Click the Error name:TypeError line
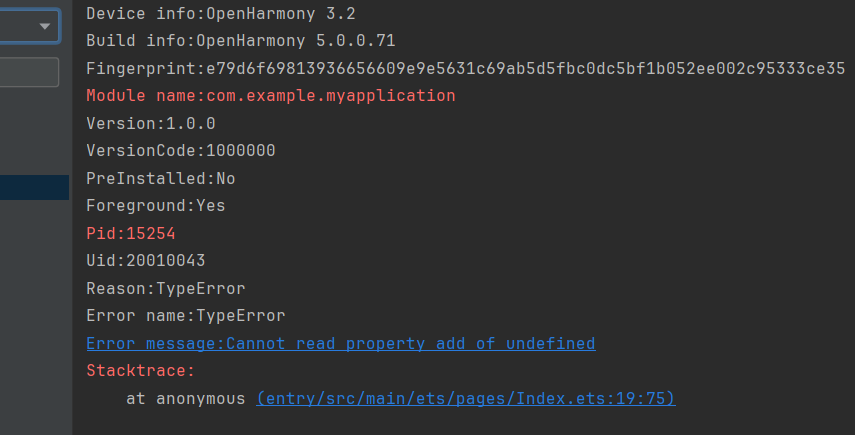Screen dimensions: 855x435 185,316
